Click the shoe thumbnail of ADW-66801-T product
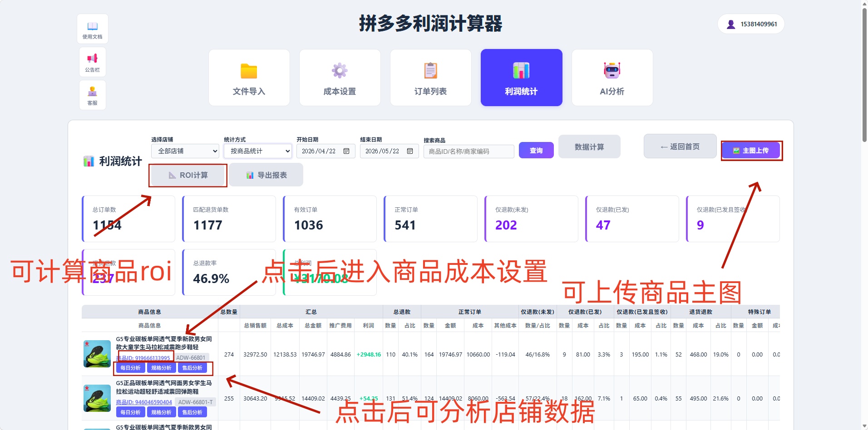 pos(97,398)
